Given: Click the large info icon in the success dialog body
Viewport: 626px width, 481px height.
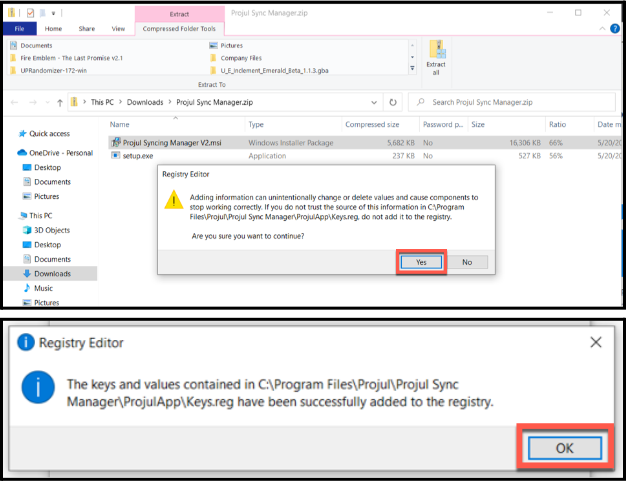Looking at the screenshot, I should click(38, 387).
